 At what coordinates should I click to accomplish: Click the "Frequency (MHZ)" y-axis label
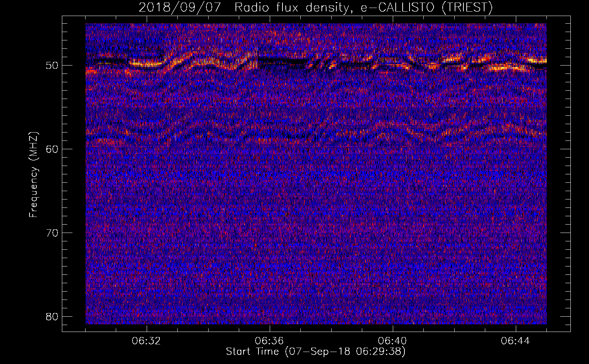tap(33, 175)
